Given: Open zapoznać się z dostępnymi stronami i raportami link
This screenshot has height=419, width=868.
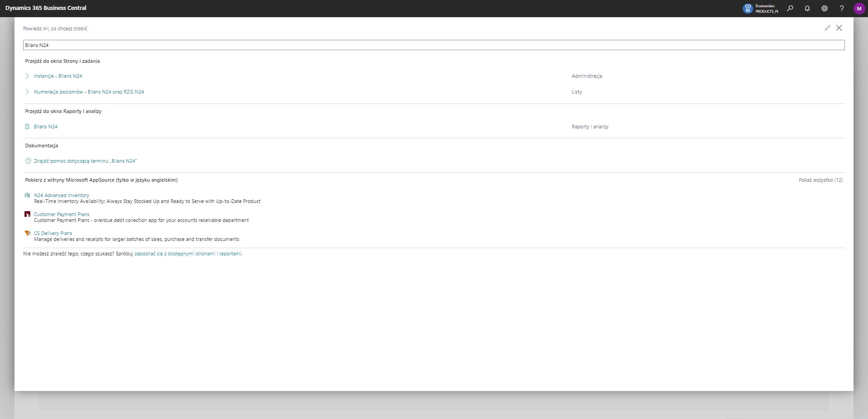Looking at the screenshot, I should (x=188, y=254).
